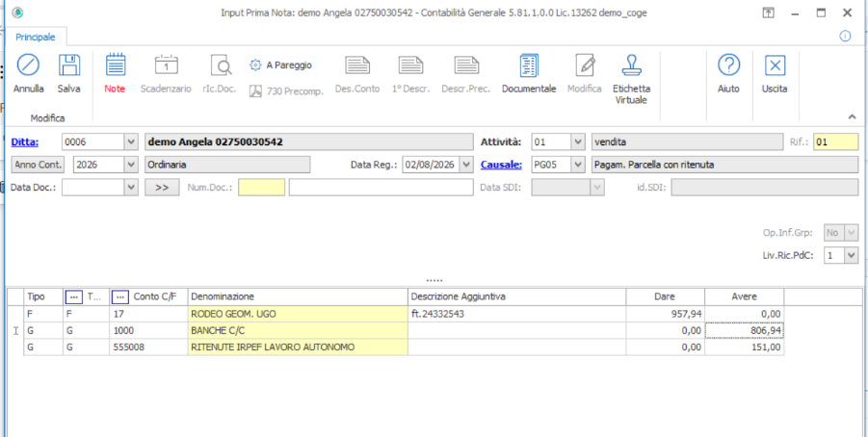Click the >> button next to Data Doc.
The height and width of the screenshot is (437, 868).
[162, 188]
